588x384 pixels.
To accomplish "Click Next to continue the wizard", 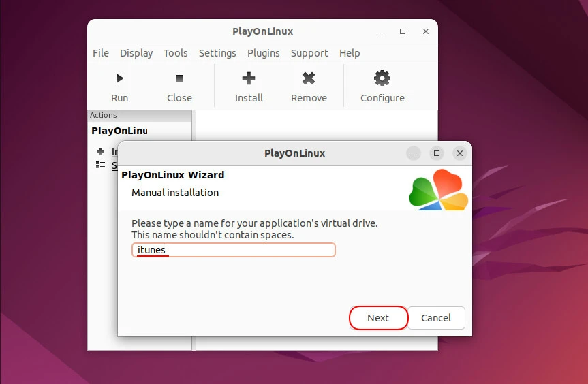I will [x=378, y=318].
